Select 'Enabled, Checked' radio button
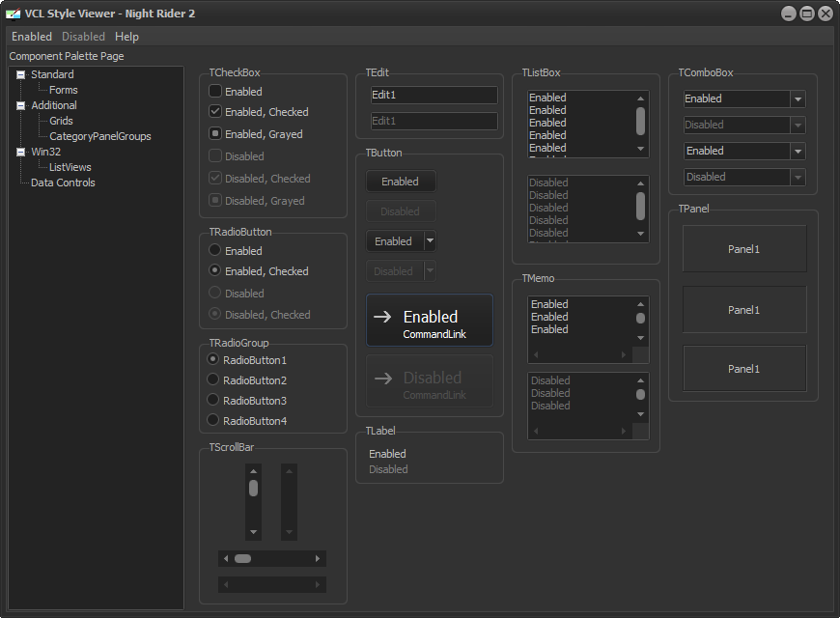The image size is (840, 618). (x=214, y=270)
